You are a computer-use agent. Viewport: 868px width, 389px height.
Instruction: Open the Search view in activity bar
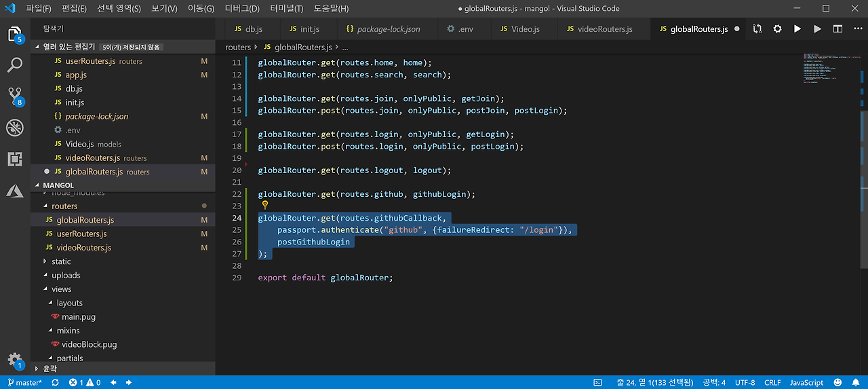coord(15,65)
